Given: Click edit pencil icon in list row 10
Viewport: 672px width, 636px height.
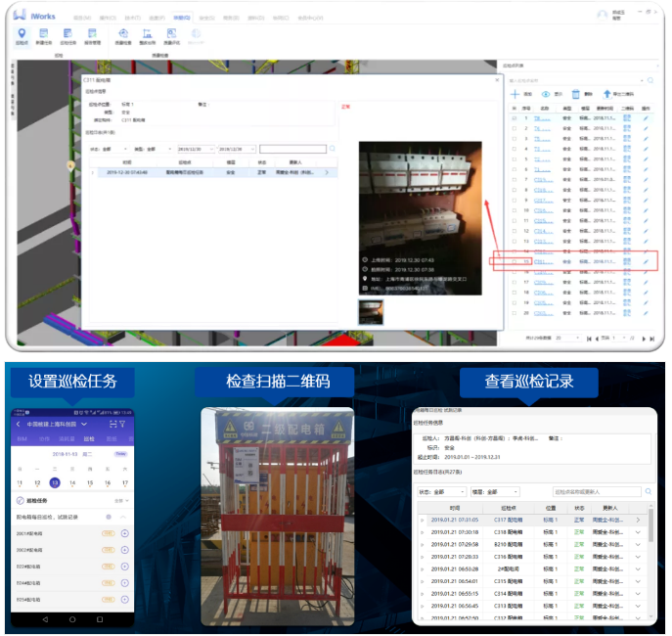Looking at the screenshot, I should tap(646, 210).
